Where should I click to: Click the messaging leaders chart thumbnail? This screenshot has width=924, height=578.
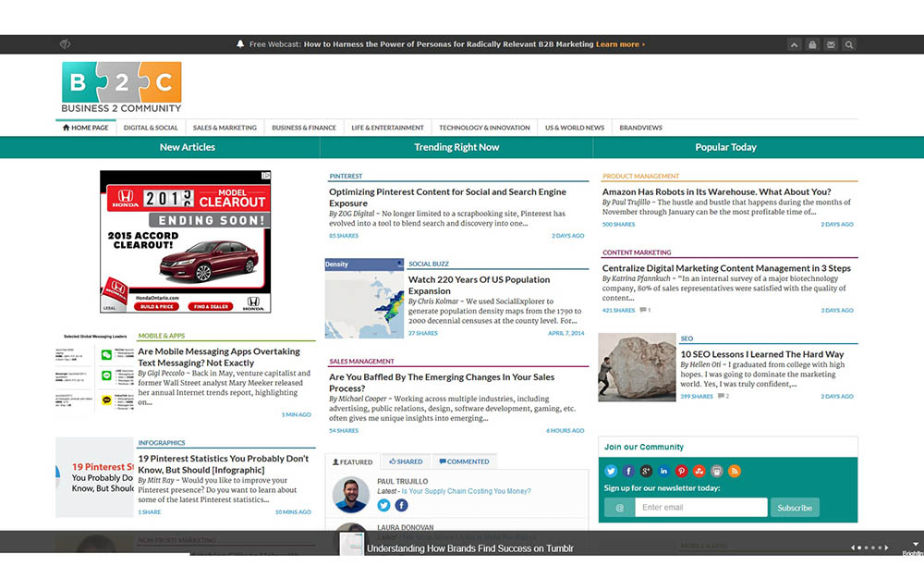coord(94,372)
